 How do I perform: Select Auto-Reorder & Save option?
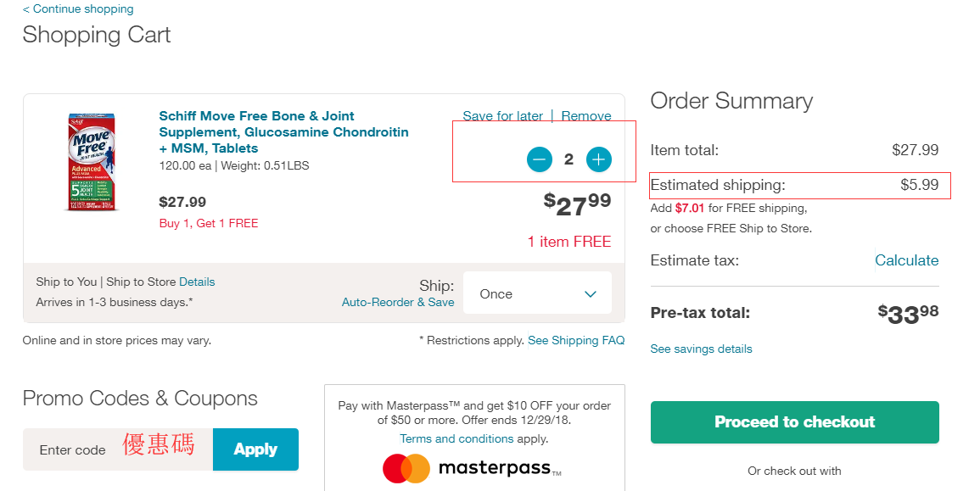(398, 302)
